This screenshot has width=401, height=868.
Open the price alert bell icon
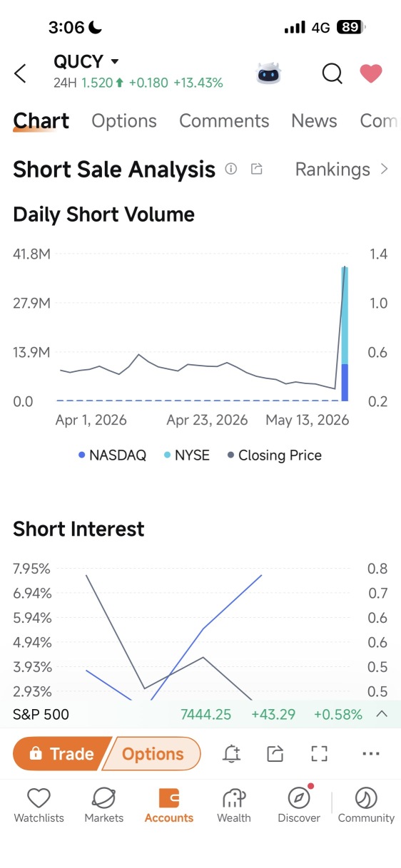[231, 753]
